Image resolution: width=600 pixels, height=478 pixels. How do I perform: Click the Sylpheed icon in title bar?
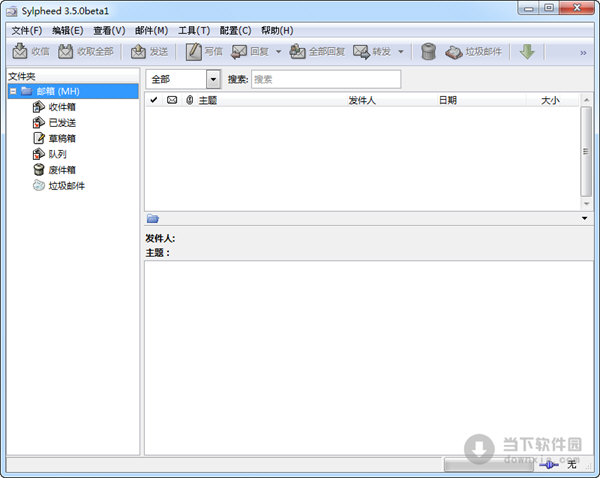(x=11, y=11)
